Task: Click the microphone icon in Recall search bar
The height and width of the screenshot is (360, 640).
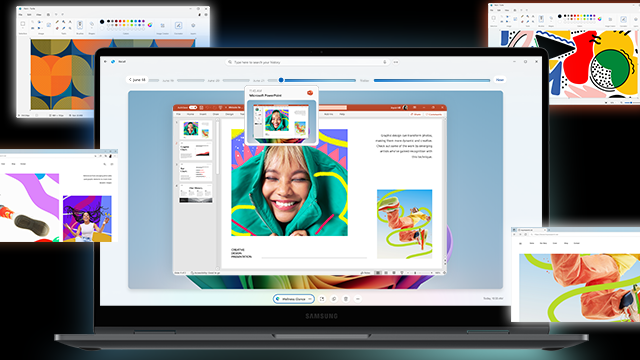Action: (384, 62)
